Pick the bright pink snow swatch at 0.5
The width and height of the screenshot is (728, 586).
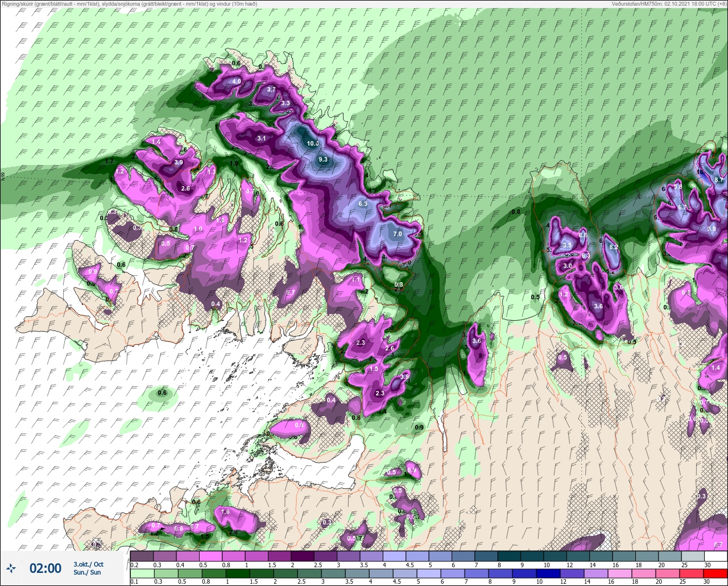click(211, 556)
